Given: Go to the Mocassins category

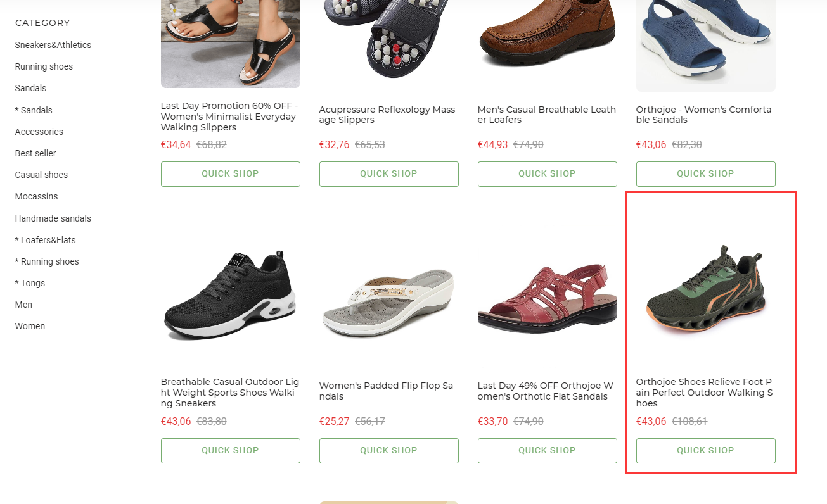Looking at the screenshot, I should coord(36,196).
